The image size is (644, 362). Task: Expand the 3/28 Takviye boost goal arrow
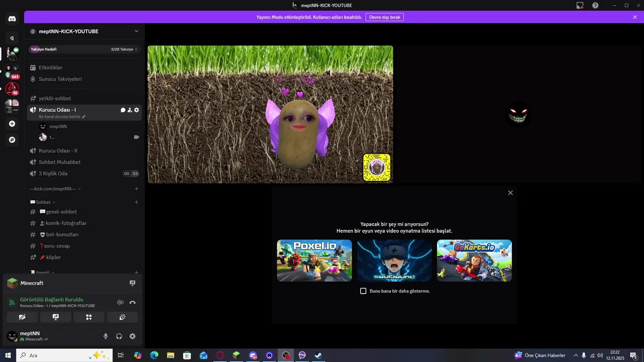tap(136, 49)
